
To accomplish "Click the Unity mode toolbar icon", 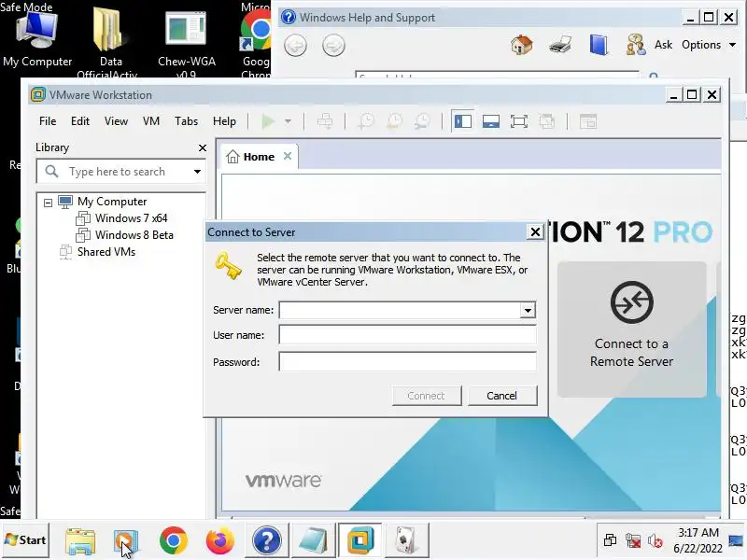I will point(547,121).
